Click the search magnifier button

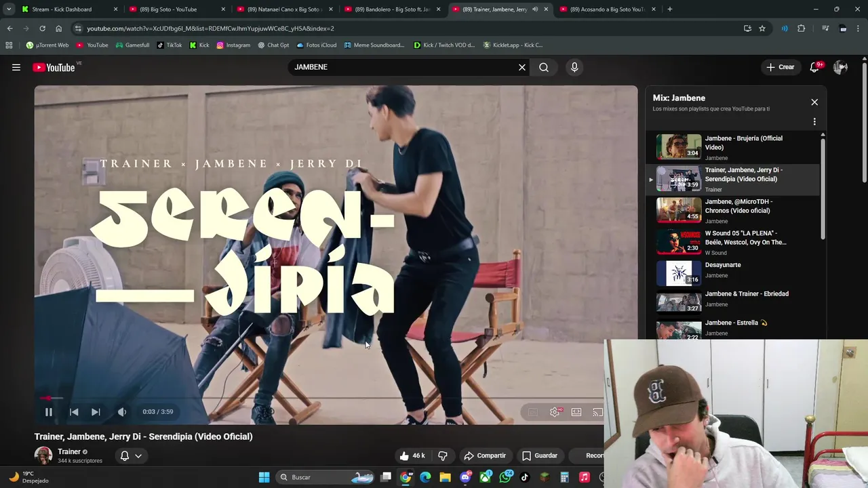pos(544,67)
